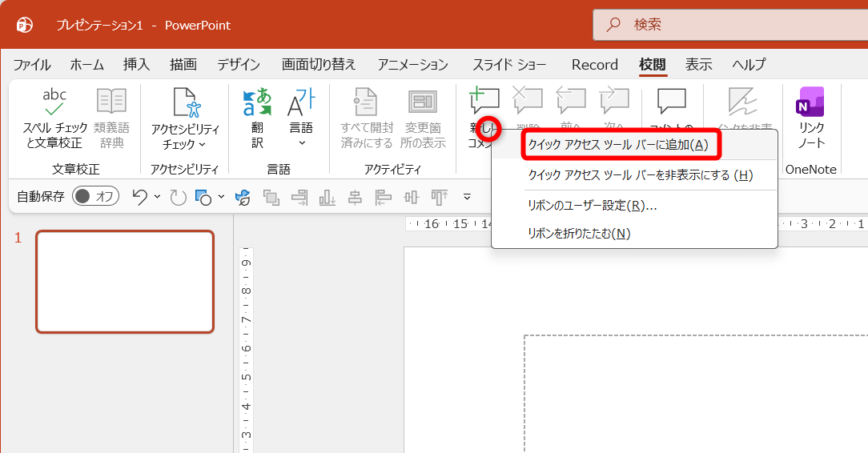Expand the shapes dropdown arrow
Image resolution: width=868 pixels, height=453 pixels.
point(222,197)
